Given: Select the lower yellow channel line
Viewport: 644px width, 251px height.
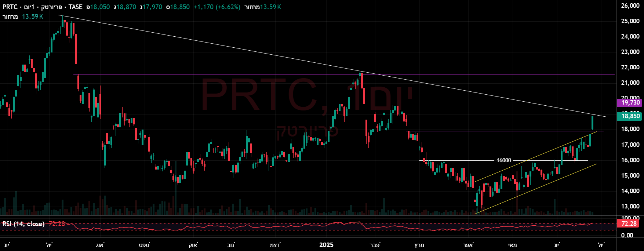Looking at the screenshot, I should click(x=536, y=189).
